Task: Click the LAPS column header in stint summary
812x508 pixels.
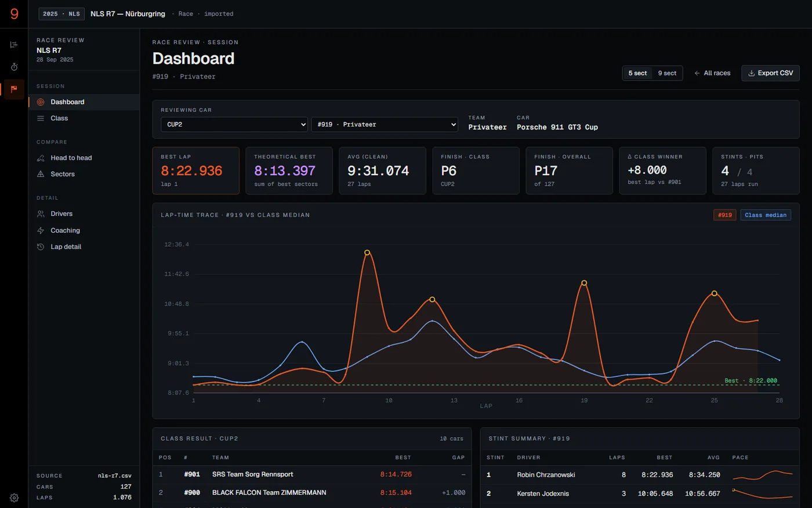Action: pyautogui.click(x=617, y=457)
